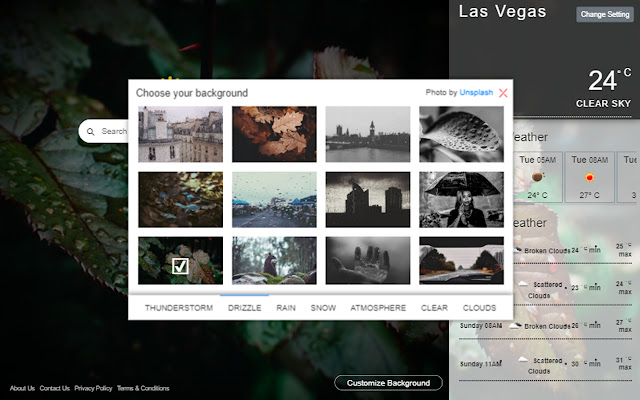The width and height of the screenshot is (640, 400).
Task: Pick the autumn oak leaves background thumbnail
Action: pyautogui.click(x=274, y=134)
